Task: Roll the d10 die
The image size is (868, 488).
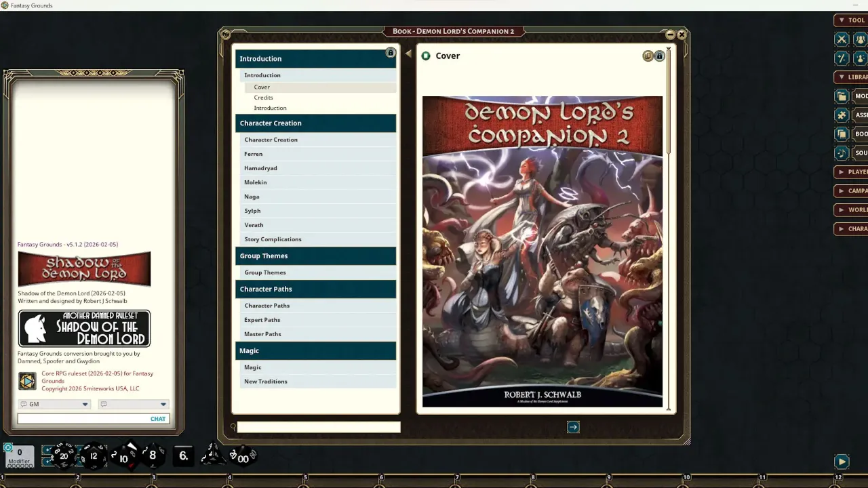Action: 124,457
